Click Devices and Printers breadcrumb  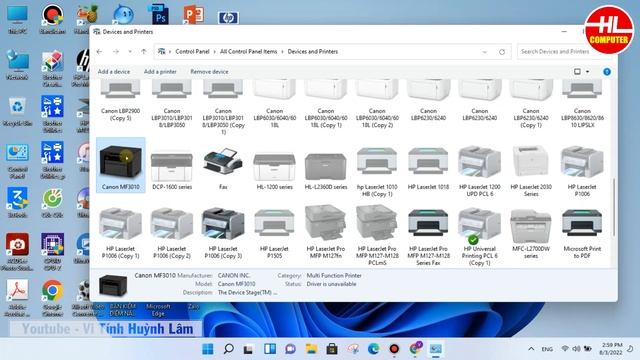[x=313, y=52]
